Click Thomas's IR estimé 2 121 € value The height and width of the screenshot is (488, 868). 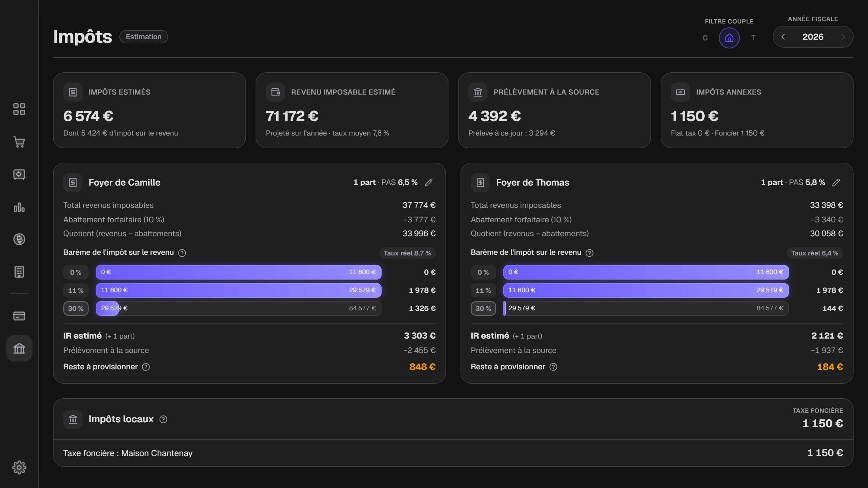pyautogui.click(x=827, y=336)
